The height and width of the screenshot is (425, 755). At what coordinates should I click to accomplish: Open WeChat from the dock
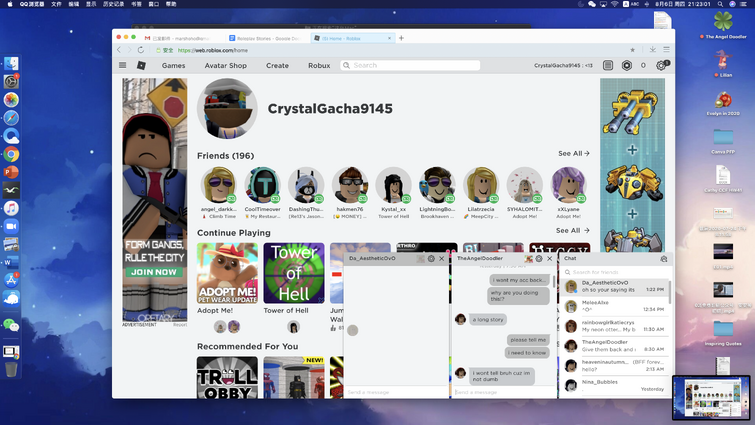[11, 325]
